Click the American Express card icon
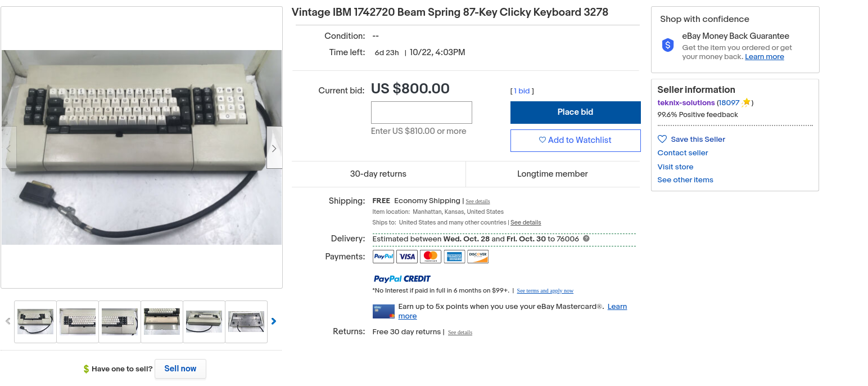Image resolution: width=868 pixels, height=386 pixels. click(x=454, y=257)
